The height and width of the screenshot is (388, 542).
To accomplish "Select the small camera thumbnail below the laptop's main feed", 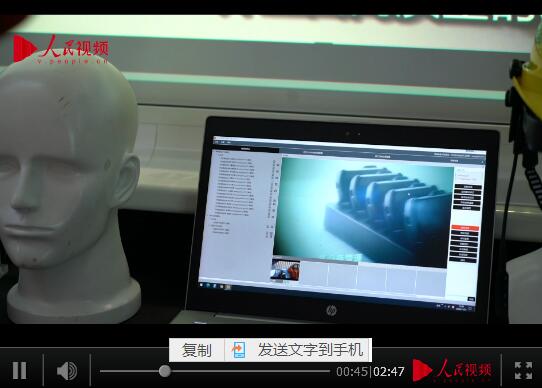I will pyautogui.click(x=285, y=270).
